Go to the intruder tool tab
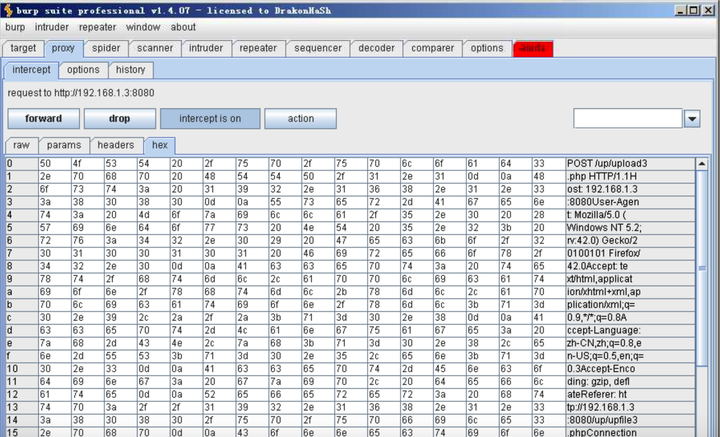The width and height of the screenshot is (720, 437). 206,48
